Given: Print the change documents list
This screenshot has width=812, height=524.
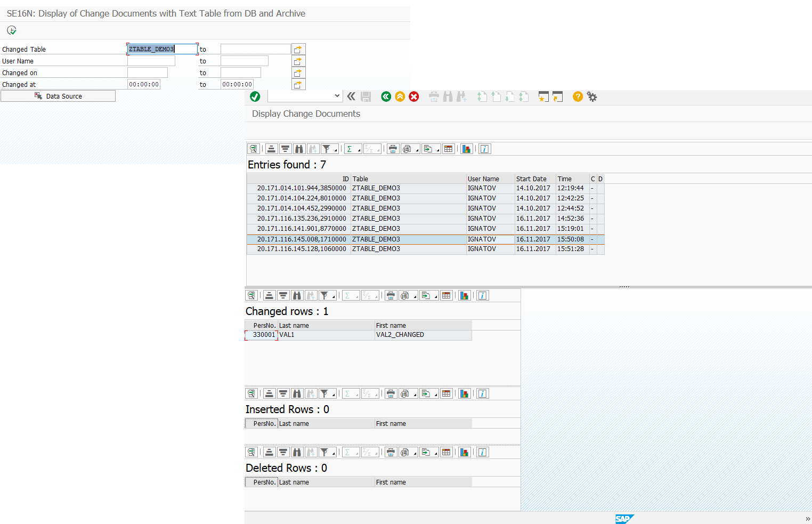Looking at the screenshot, I should pyautogui.click(x=393, y=149).
